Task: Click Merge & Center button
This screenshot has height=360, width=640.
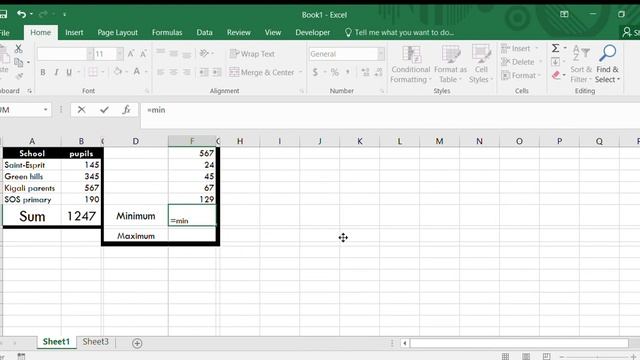Action: pos(262,72)
